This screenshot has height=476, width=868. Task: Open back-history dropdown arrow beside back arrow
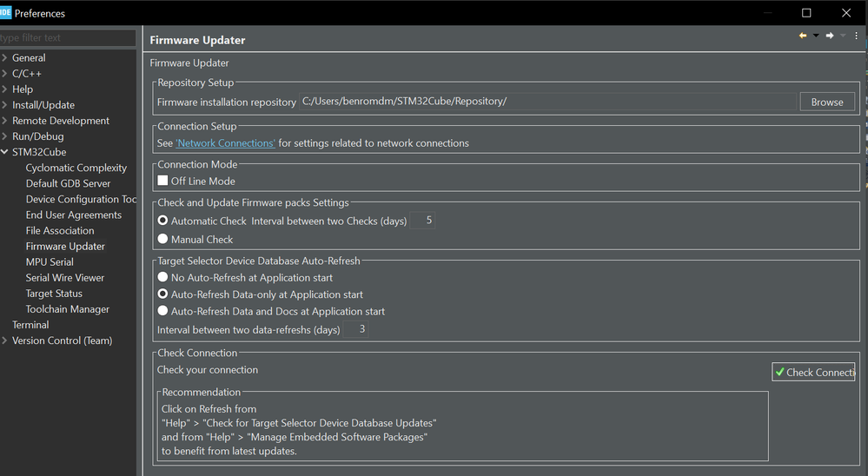pyautogui.click(x=816, y=36)
